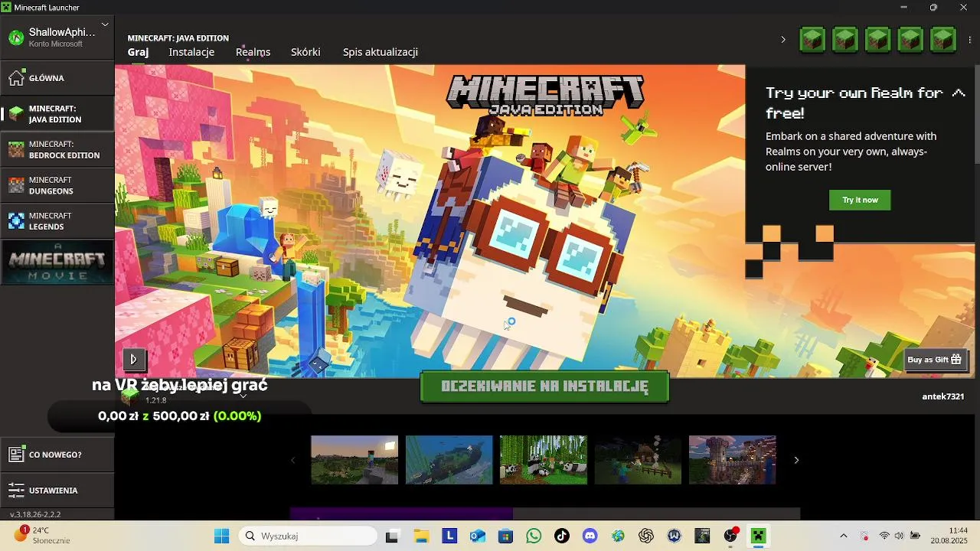
Task: Open the Realms tab
Action: tap(253, 52)
